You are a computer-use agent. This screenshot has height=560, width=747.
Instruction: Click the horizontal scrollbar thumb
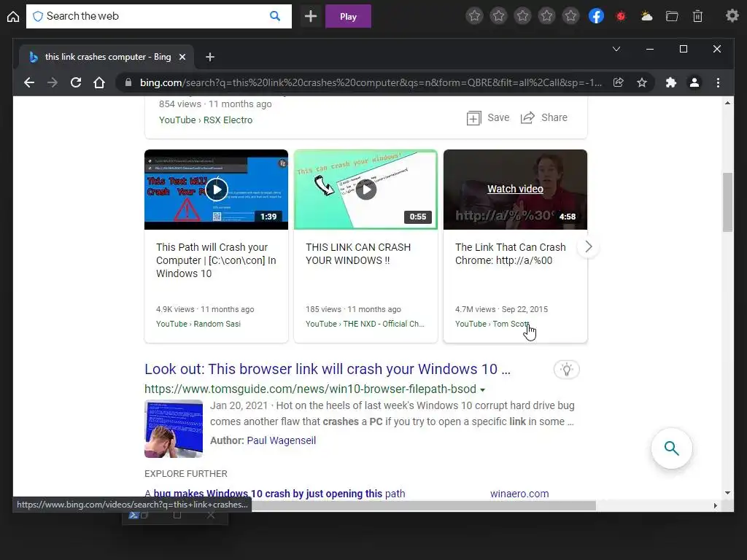tap(424, 505)
